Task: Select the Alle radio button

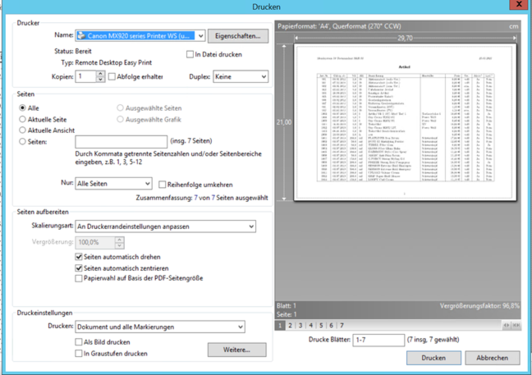Action: 22,108
